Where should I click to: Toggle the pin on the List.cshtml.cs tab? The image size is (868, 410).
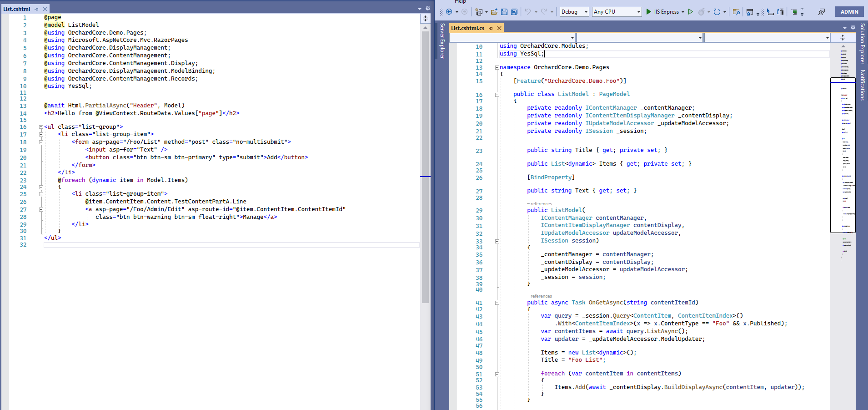pyautogui.click(x=491, y=28)
